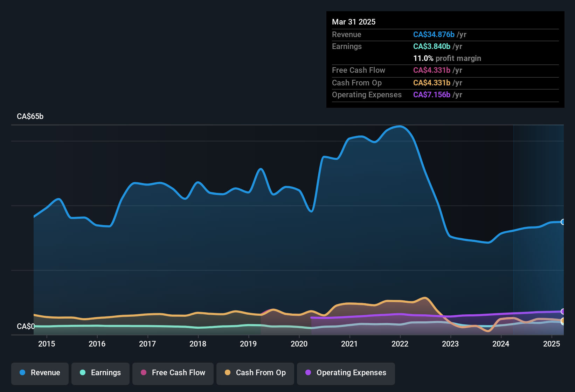The height and width of the screenshot is (392, 575).
Task: Expand the Free Cash Flow legend entry
Action: tap(173, 373)
